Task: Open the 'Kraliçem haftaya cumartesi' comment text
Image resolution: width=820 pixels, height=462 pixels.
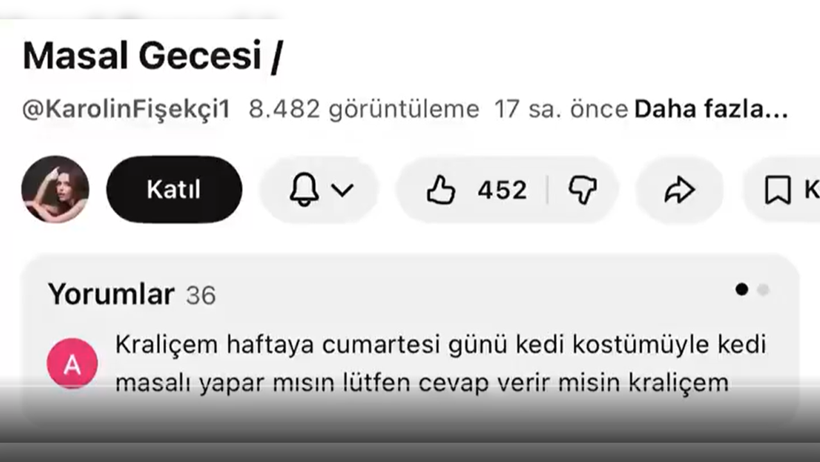Action: 440,363
